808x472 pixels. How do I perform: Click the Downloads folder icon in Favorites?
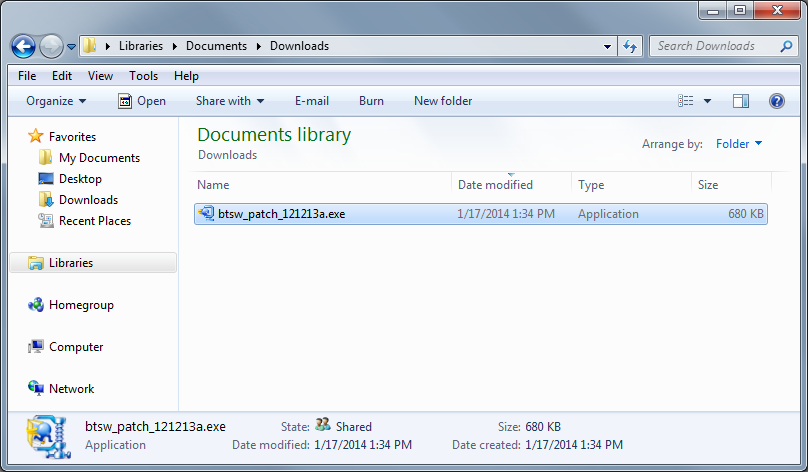coord(46,199)
